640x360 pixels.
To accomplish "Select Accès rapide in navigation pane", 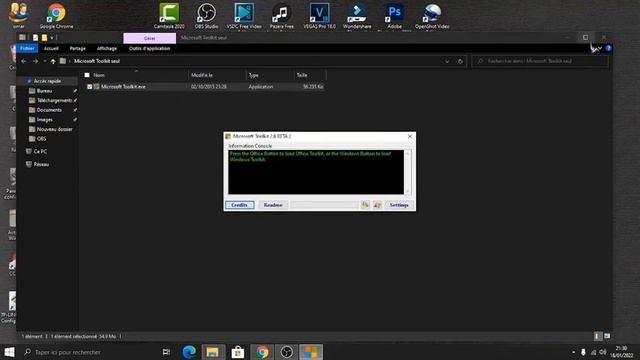I will click(47, 81).
